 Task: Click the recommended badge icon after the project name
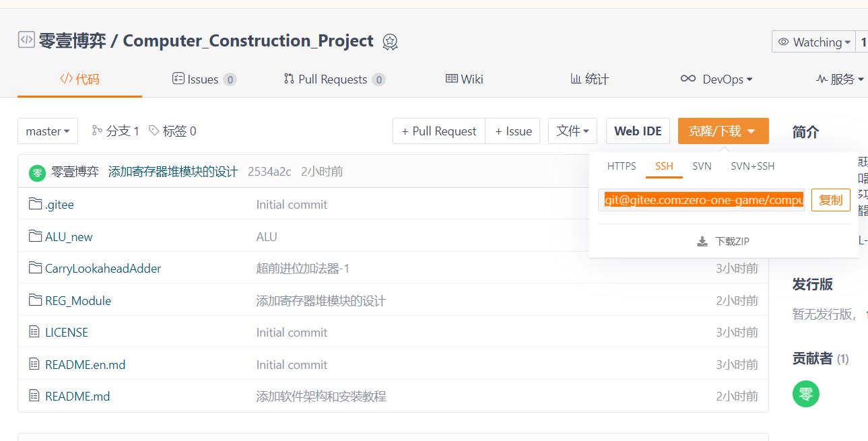tap(390, 42)
